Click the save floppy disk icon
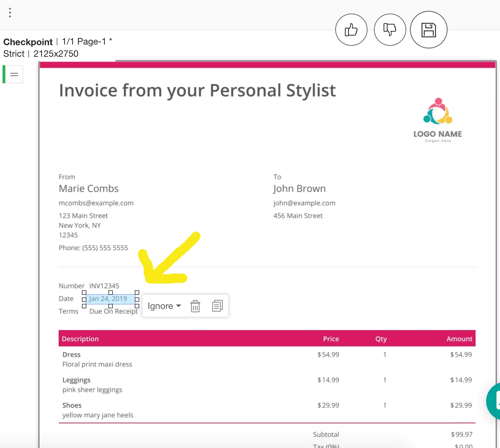 point(428,30)
